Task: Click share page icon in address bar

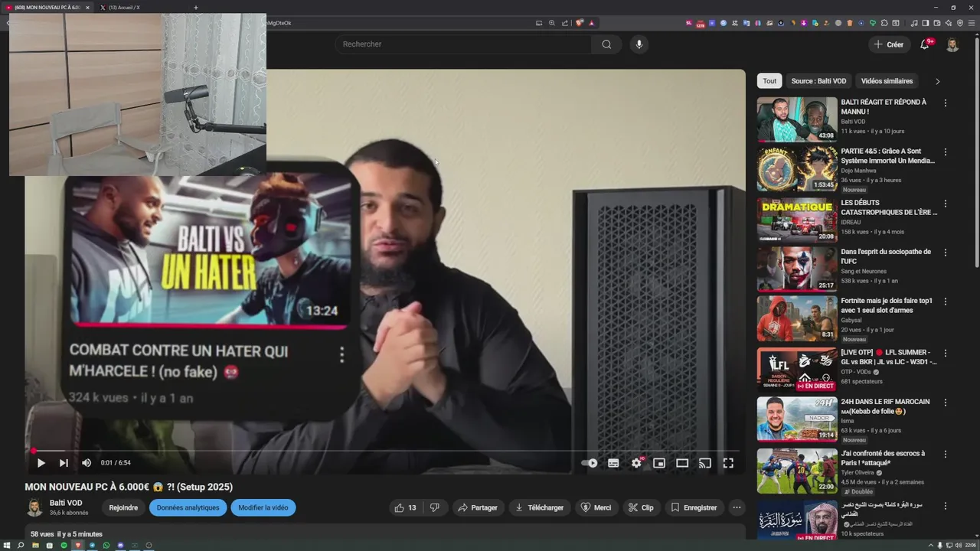Action: [x=565, y=23]
